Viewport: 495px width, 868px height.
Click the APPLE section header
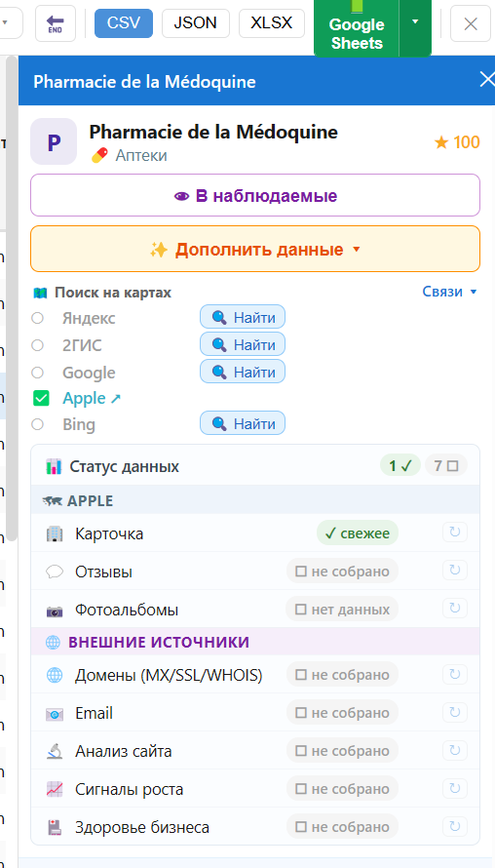click(x=255, y=501)
